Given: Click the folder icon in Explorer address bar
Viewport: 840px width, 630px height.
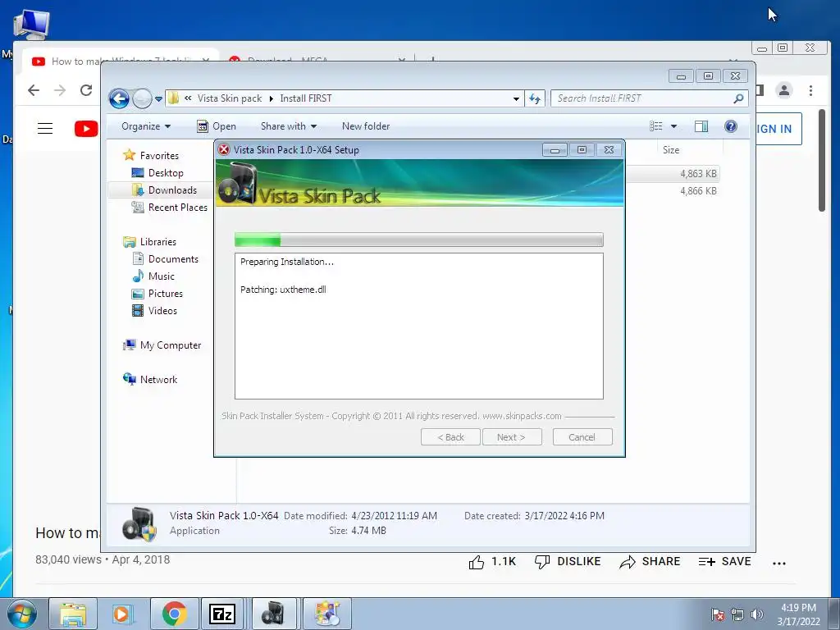Looking at the screenshot, I should (x=174, y=98).
